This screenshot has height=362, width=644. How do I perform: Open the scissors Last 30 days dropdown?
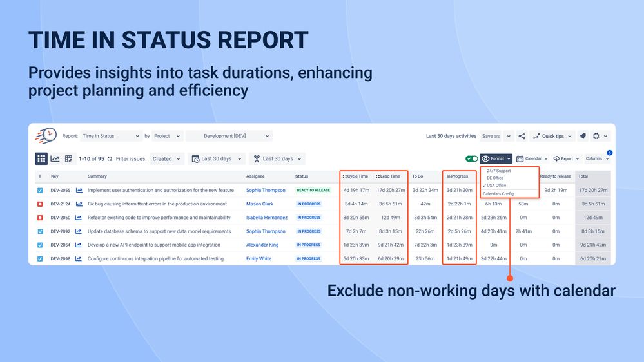pos(277,159)
